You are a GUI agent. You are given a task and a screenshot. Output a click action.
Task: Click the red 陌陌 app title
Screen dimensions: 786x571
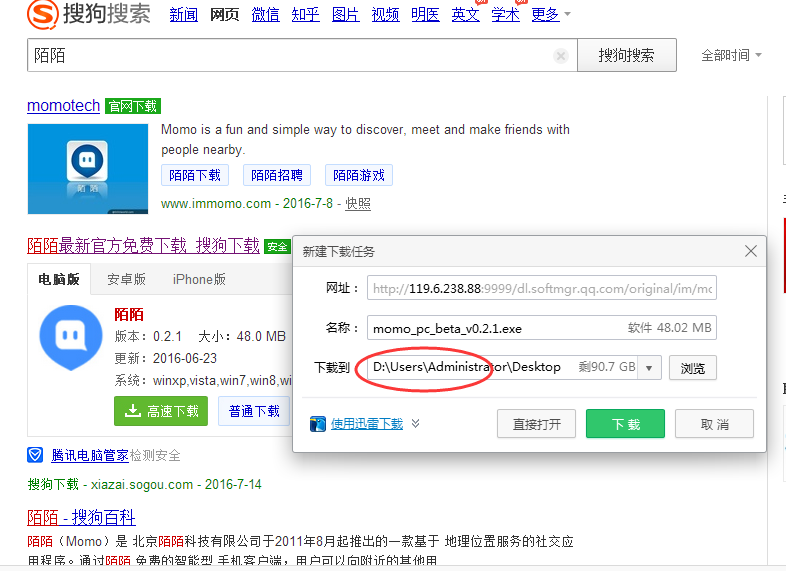click(129, 314)
